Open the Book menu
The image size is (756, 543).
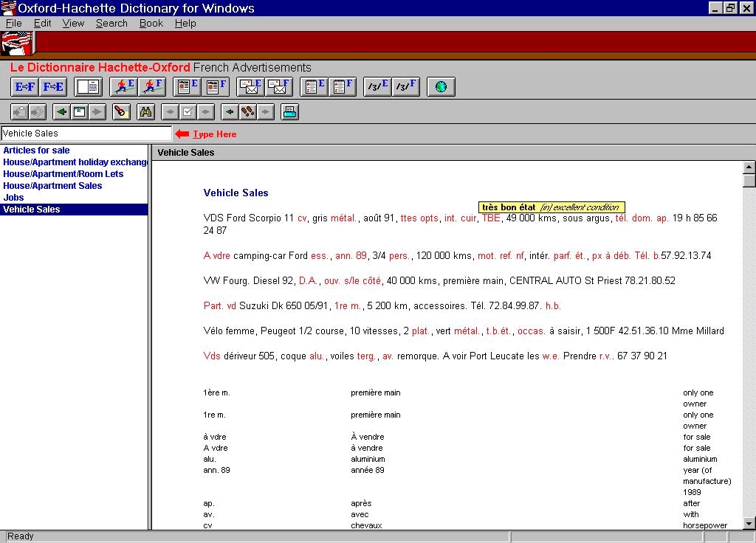pos(151,23)
